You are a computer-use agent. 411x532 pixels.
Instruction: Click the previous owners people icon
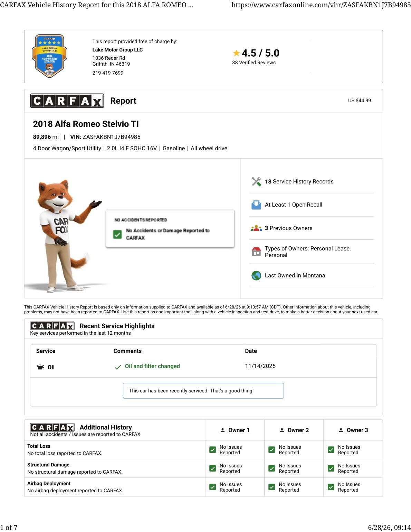256,228
